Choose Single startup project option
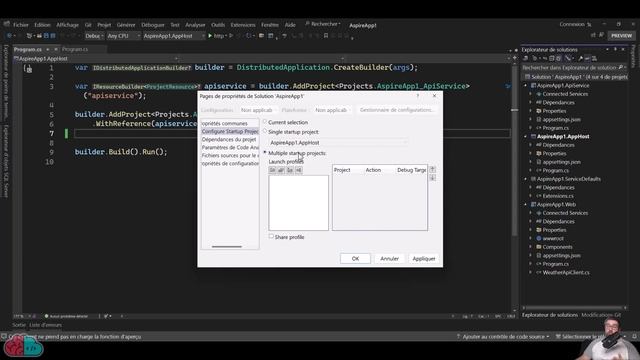640x360 pixels. pyautogui.click(x=265, y=131)
